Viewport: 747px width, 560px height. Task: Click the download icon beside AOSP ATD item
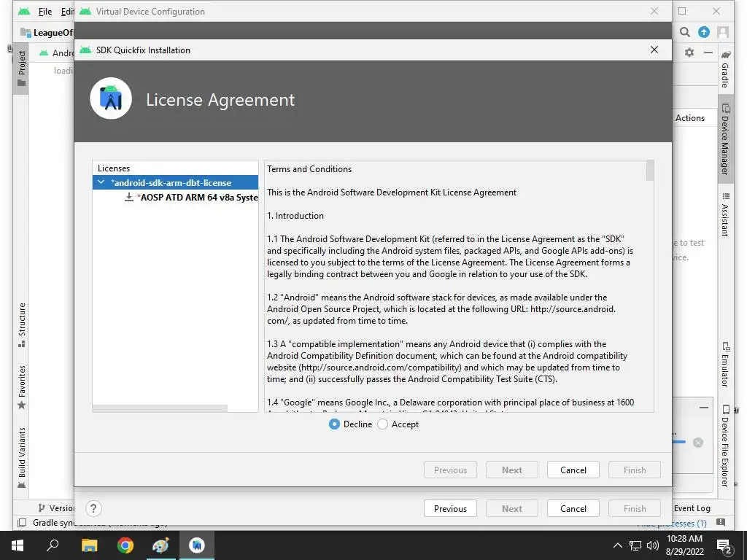coord(128,197)
